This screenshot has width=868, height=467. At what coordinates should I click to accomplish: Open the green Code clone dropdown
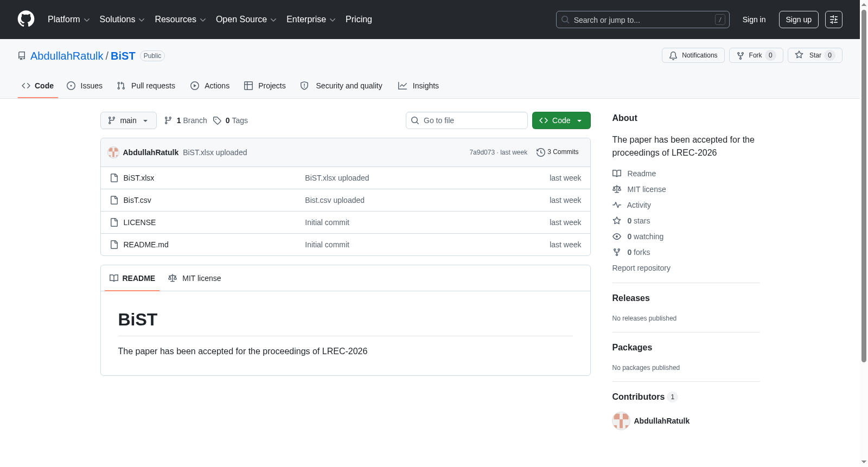561,120
